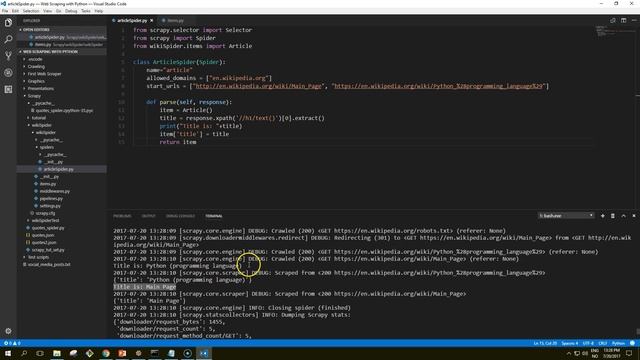Open the Help menu
Viewport: 640px width, 360px height.
(x=99, y=11)
